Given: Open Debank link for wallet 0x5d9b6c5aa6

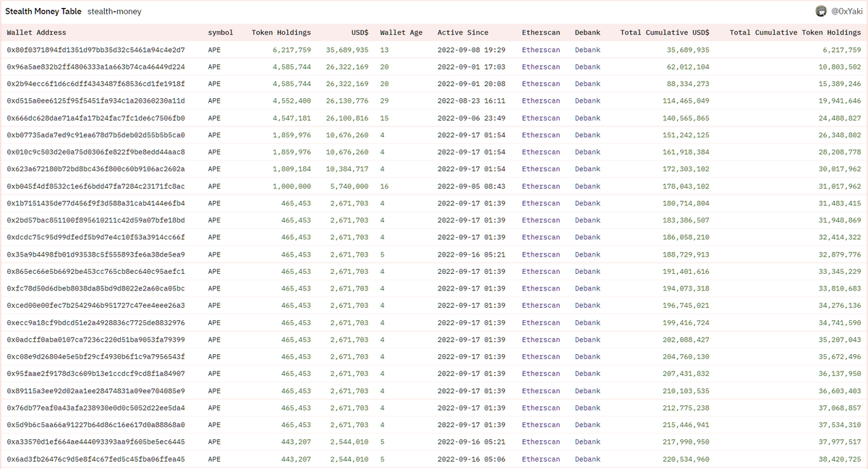Looking at the screenshot, I should [587, 425].
